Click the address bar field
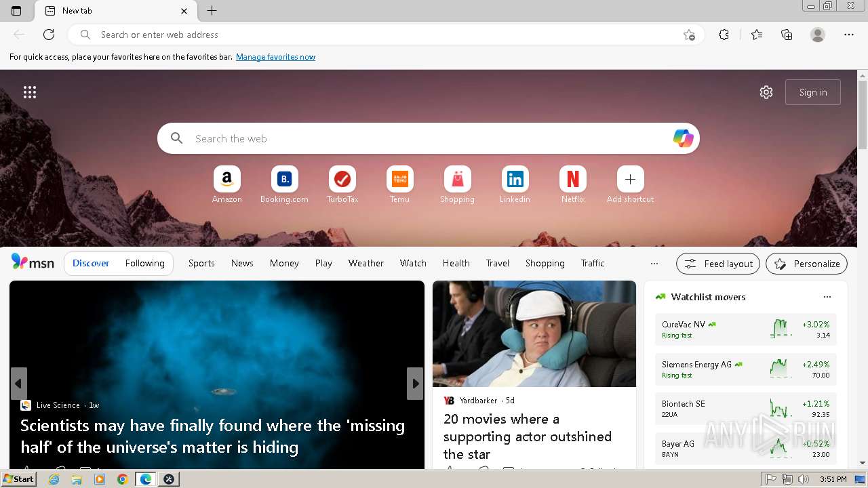Screen dimensions: 868x488 [387, 35]
